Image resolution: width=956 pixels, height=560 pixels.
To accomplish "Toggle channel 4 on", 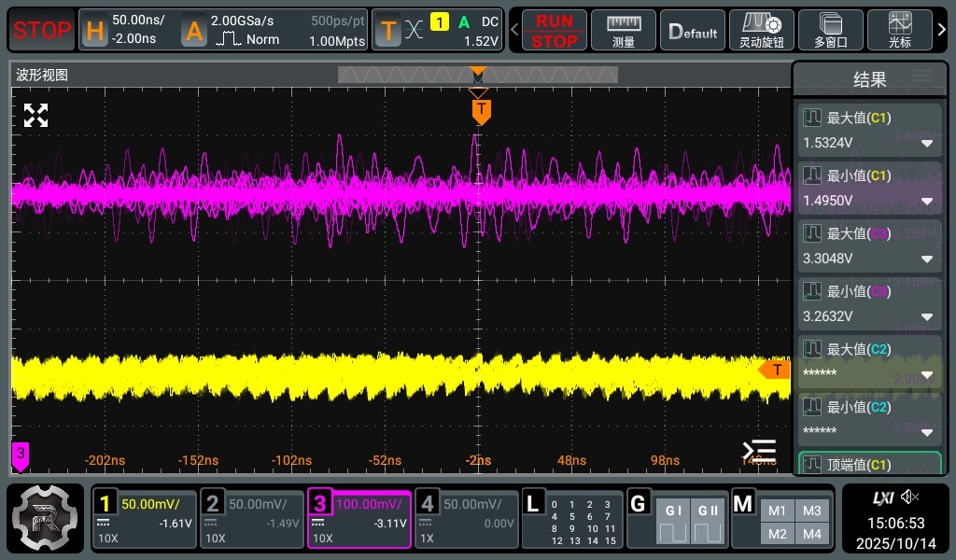I will (427, 505).
